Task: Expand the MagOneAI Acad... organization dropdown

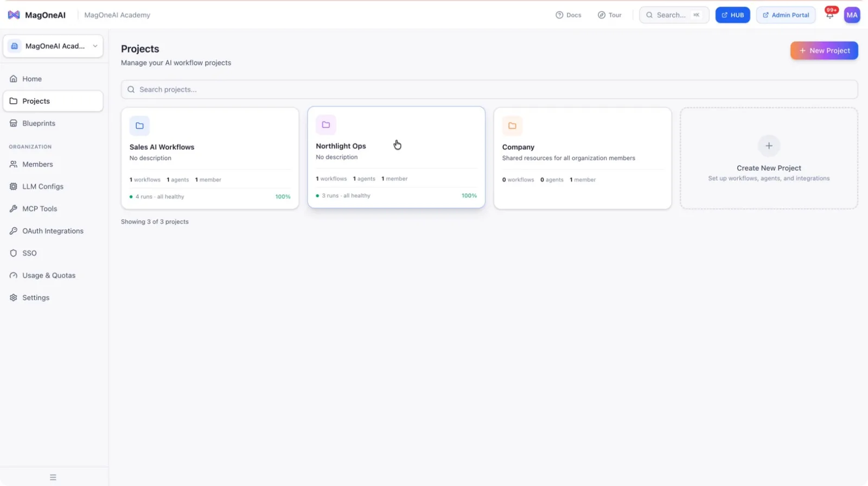Action: (x=53, y=46)
